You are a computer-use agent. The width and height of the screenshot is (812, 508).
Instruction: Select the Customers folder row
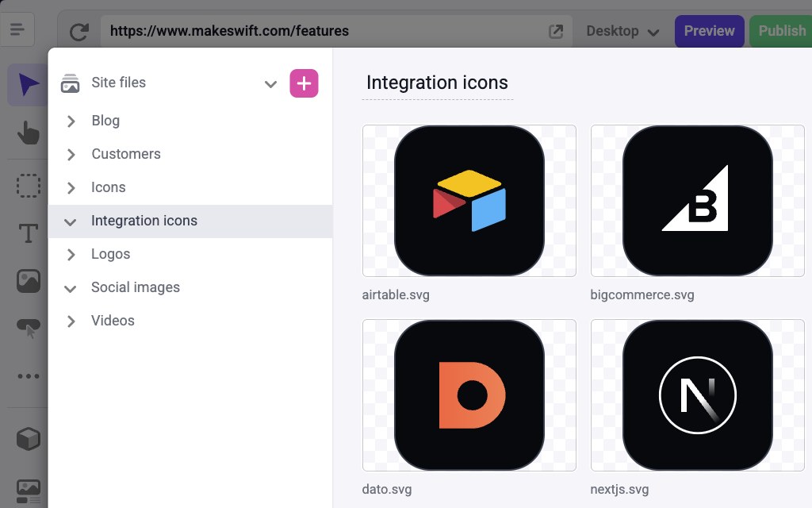190,154
